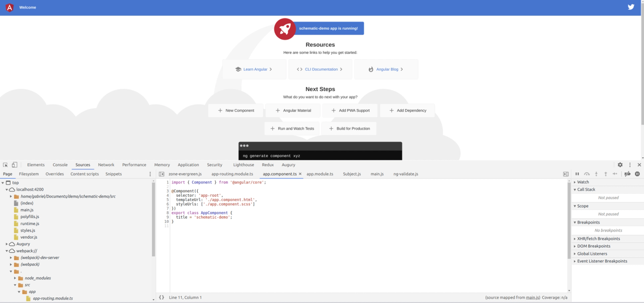644x303 pixels.
Task: Expand the Watch section
Action: coord(607,182)
